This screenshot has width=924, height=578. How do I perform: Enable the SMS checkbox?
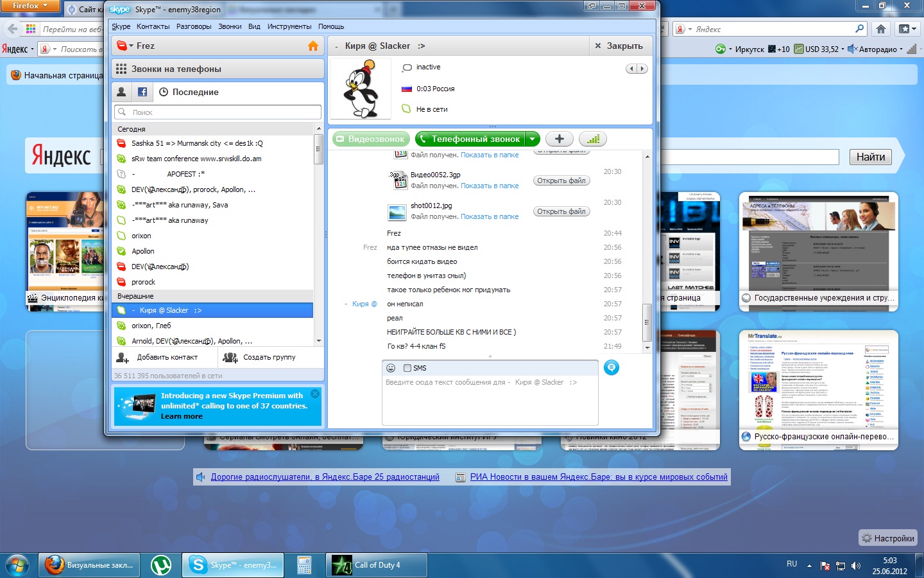click(407, 368)
